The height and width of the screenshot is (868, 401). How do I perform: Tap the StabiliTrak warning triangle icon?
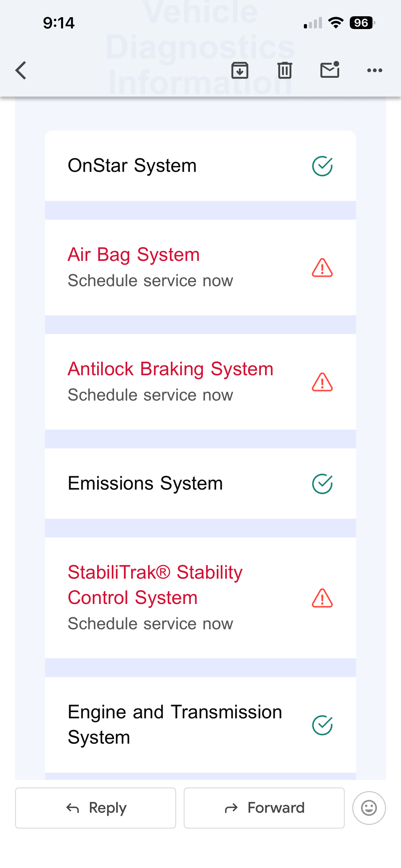click(x=322, y=598)
